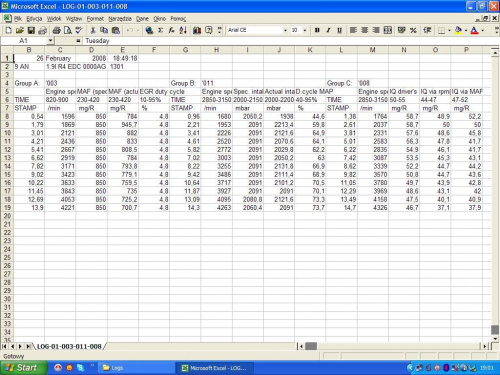This screenshot has width=500, height=375.
Task: Run the spelling check icon
Action: click(x=79, y=30)
